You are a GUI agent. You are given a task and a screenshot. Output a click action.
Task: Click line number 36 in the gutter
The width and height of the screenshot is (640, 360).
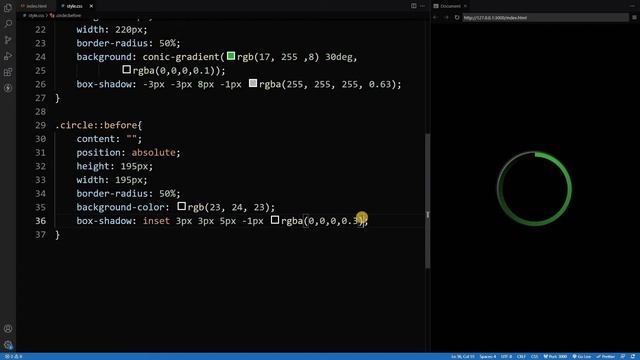point(40,221)
